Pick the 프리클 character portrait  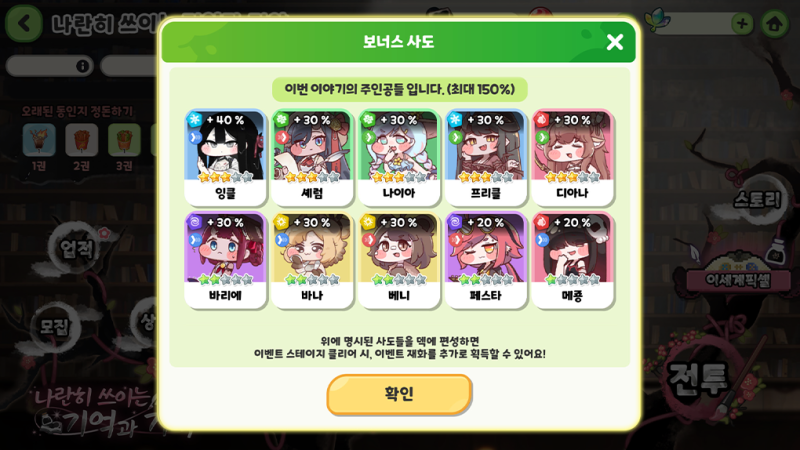[x=486, y=157]
